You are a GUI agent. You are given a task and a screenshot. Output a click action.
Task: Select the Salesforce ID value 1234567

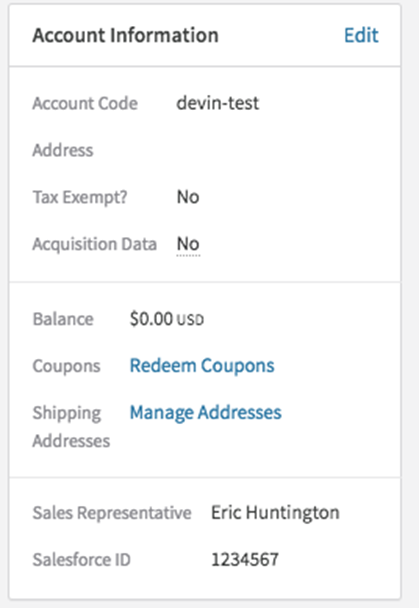pos(245,560)
